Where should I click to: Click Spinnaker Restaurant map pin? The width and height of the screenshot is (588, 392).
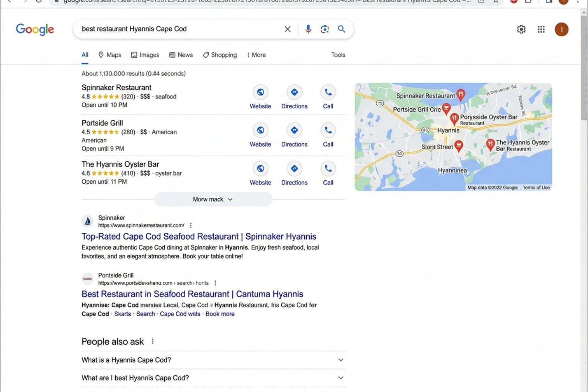point(461,95)
